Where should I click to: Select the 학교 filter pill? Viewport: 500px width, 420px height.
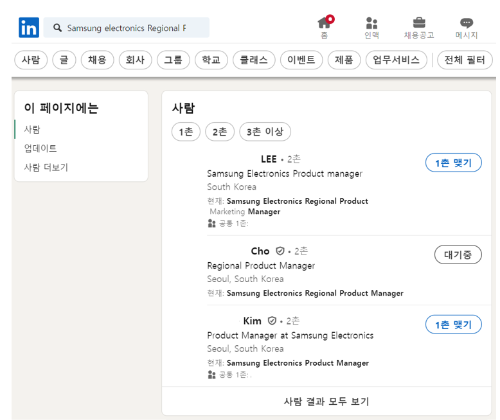point(211,60)
